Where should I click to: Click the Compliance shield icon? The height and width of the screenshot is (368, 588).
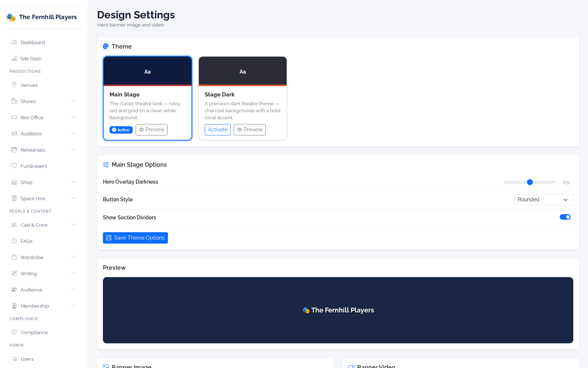tap(14, 332)
